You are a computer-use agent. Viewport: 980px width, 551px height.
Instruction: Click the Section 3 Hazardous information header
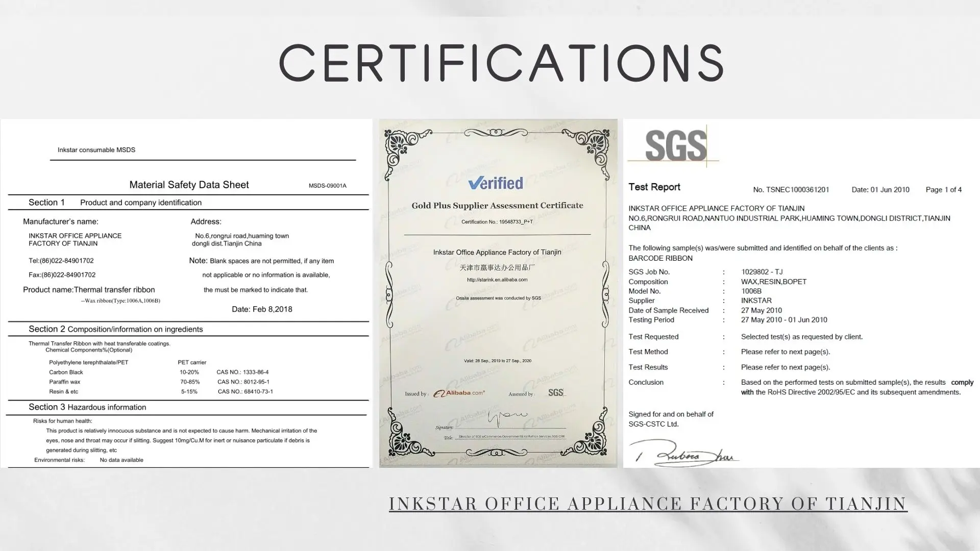pyautogui.click(x=87, y=407)
